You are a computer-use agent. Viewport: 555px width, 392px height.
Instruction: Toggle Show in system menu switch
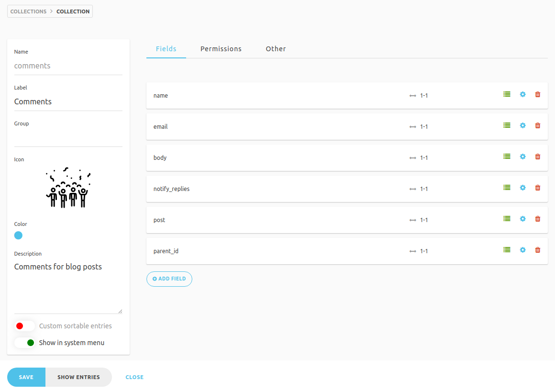coord(24,343)
